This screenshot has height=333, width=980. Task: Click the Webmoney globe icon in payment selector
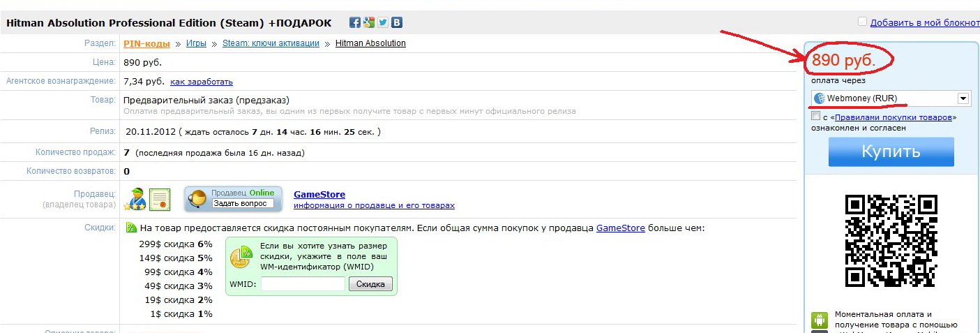(x=820, y=98)
